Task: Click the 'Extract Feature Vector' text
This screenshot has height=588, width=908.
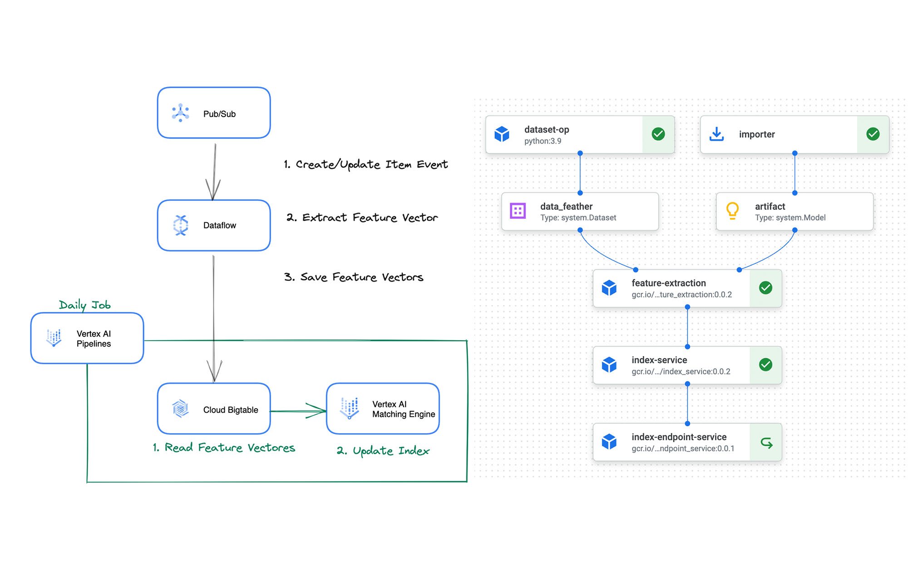Action: pyautogui.click(x=370, y=217)
